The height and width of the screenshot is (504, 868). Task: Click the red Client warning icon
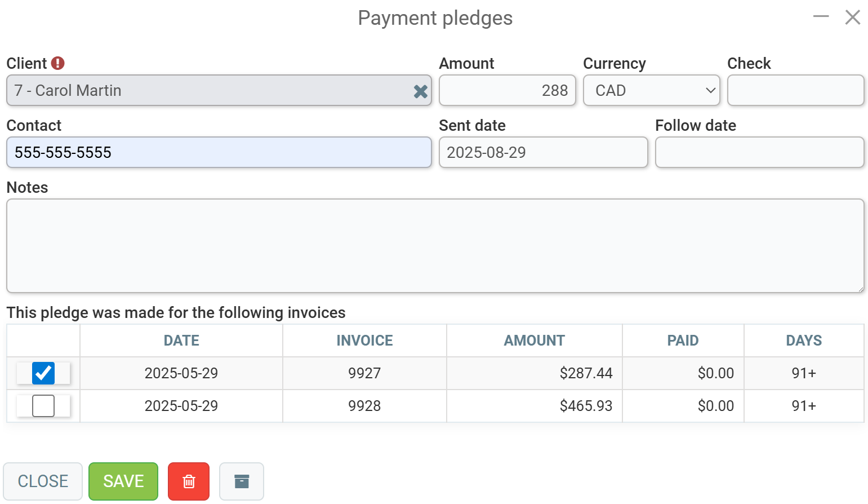pyautogui.click(x=58, y=63)
